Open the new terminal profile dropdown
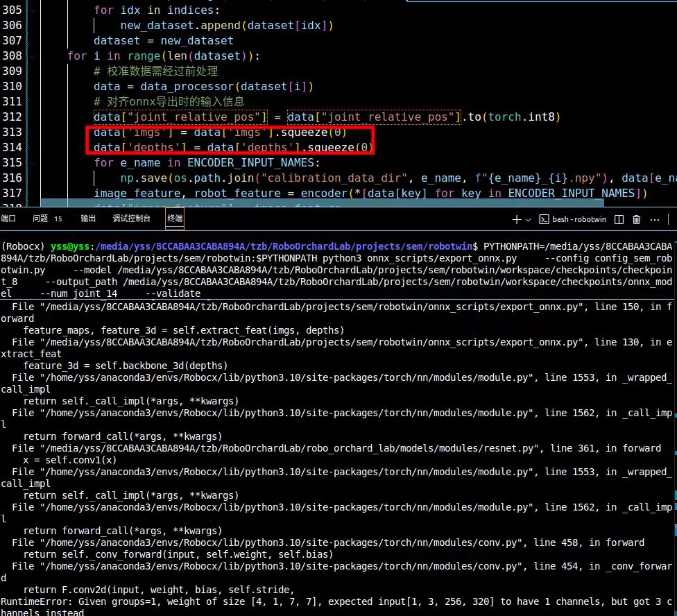The height and width of the screenshot is (616, 677). 529,219
